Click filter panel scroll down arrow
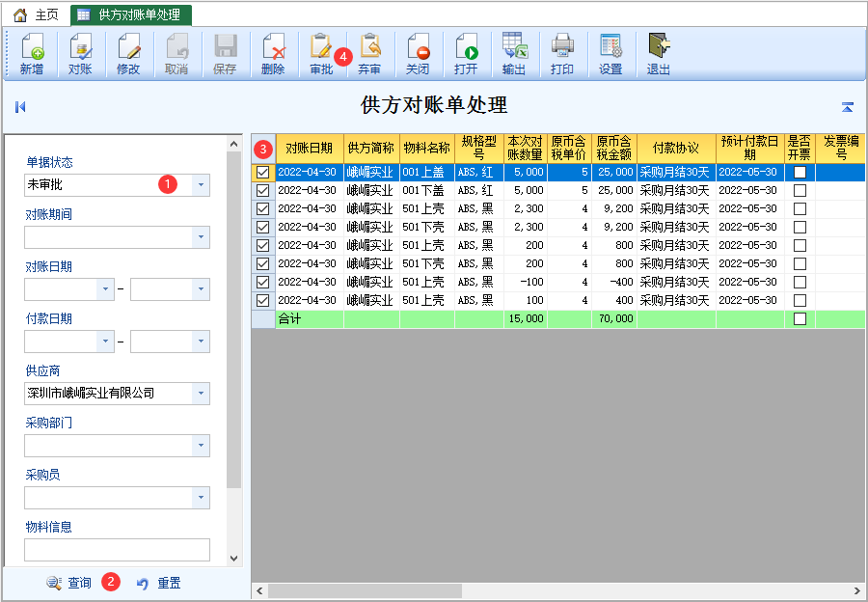868x602 pixels. coord(233,559)
